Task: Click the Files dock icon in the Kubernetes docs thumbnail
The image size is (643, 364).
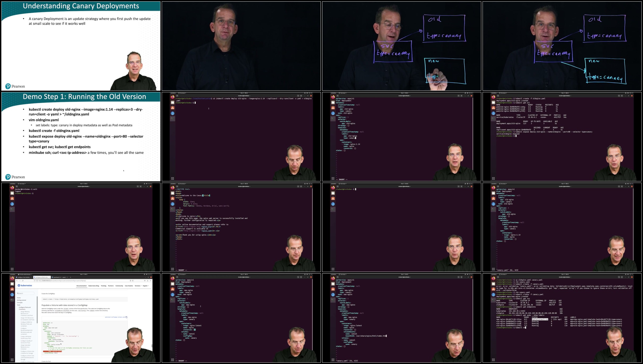Action: click(12, 284)
